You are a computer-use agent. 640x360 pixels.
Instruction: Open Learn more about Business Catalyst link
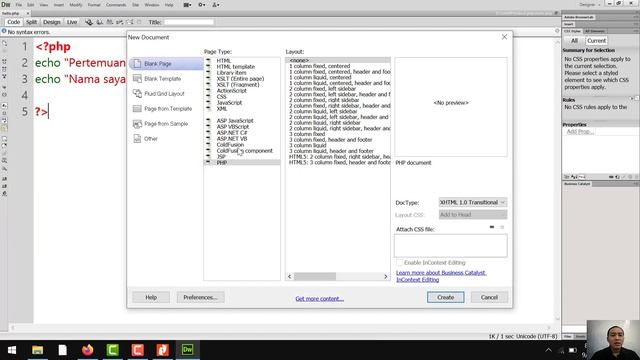click(441, 276)
